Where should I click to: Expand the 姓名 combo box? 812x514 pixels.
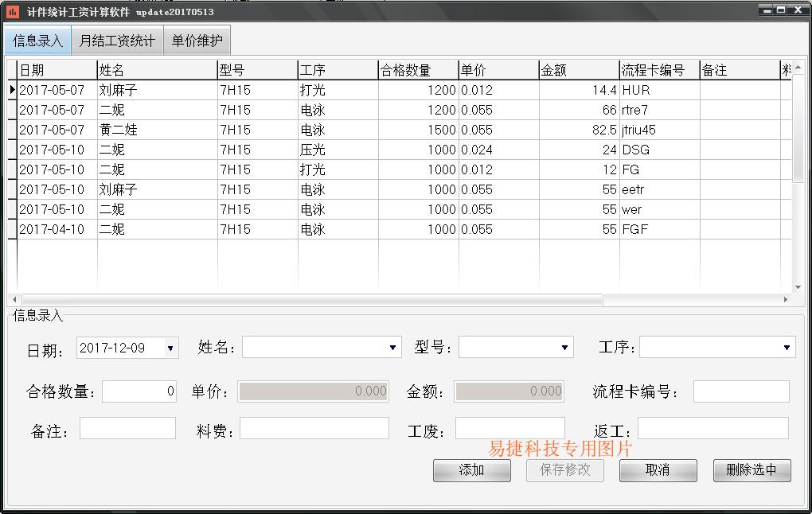392,348
